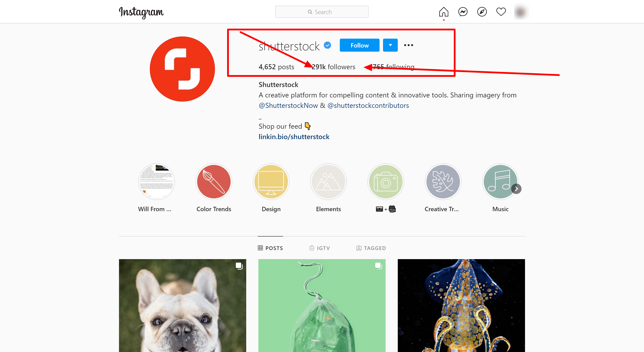Open the Elements highlight

pyautogui.click(x=328, y=182)
